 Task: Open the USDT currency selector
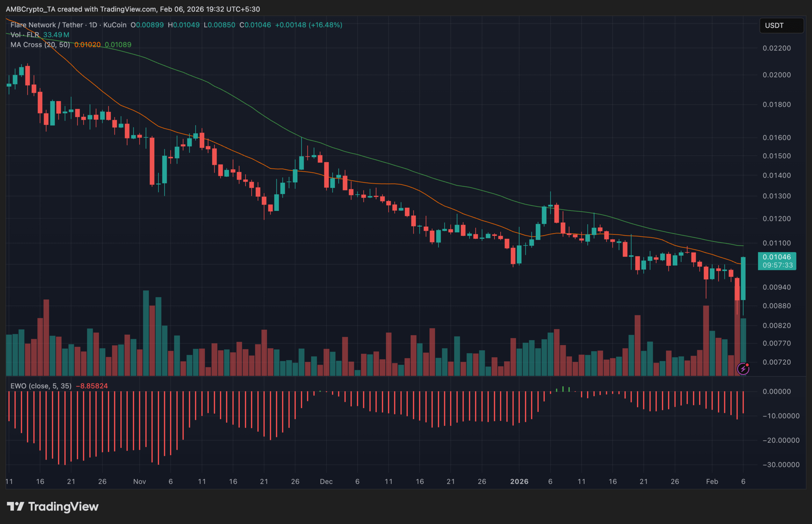pos(781,25)
